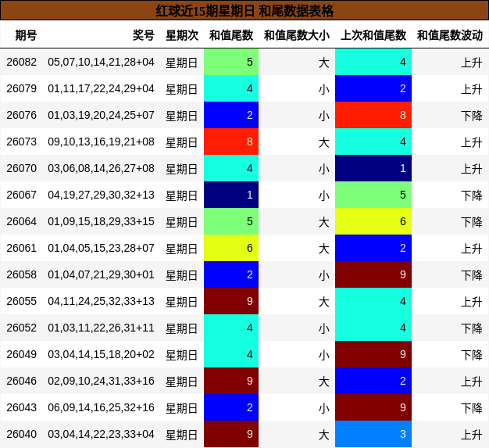
Task: Click yellow 上次和值尾数 cell 6 in row 26064
Action: coord(373,221)
